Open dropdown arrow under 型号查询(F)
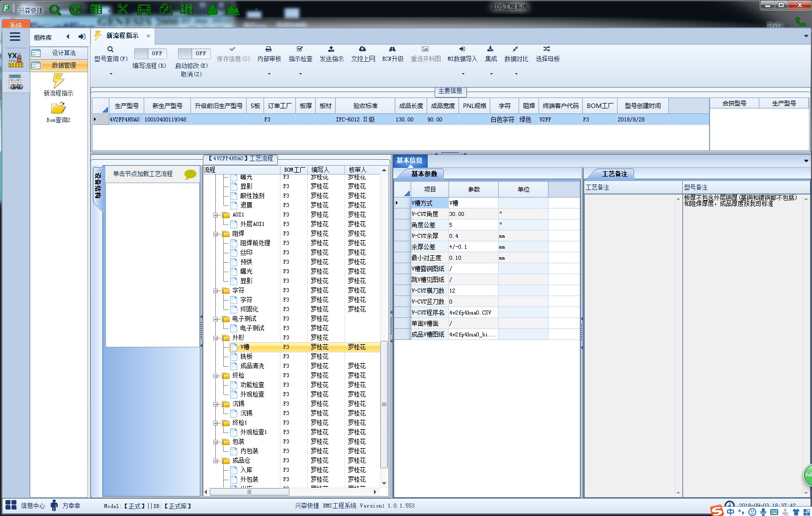Screen dimensions: 812x516 click(111, 74)
